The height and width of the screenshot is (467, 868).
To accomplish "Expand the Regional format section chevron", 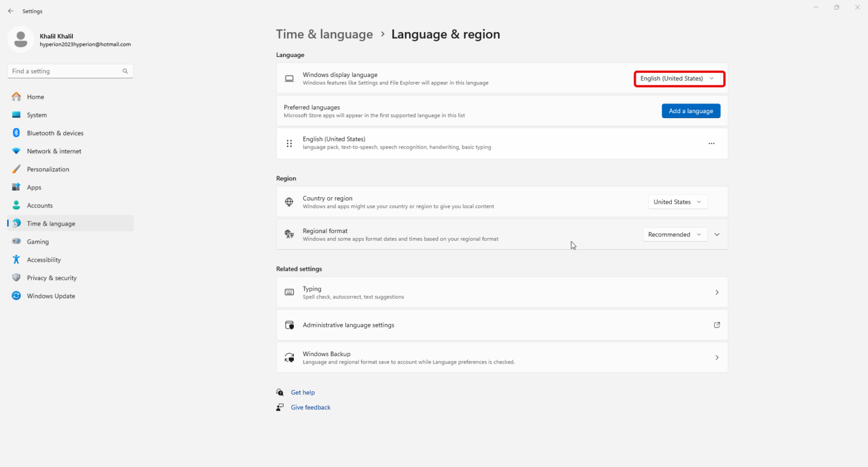I will 717,234.
